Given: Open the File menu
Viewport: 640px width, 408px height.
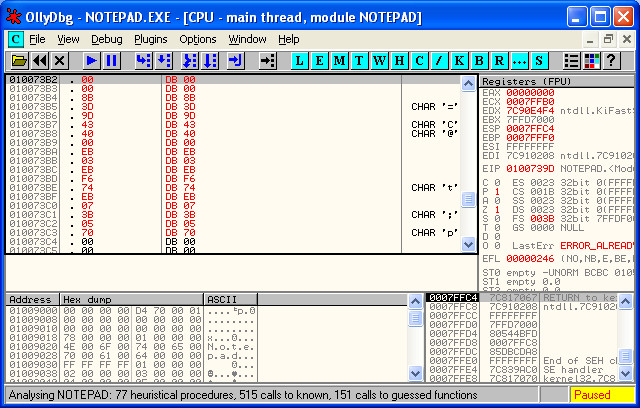Looking at the screenshot, I should coord(37,40).
